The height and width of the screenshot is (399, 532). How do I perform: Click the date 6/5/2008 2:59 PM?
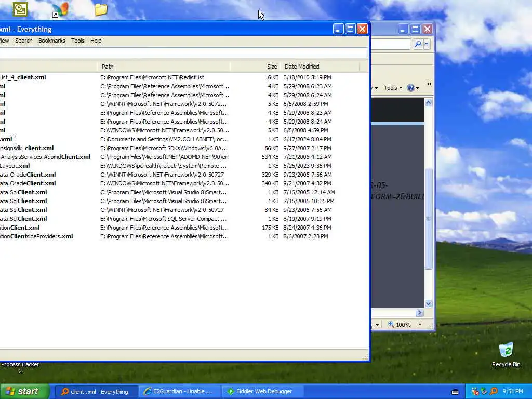[x=305, y=104]
